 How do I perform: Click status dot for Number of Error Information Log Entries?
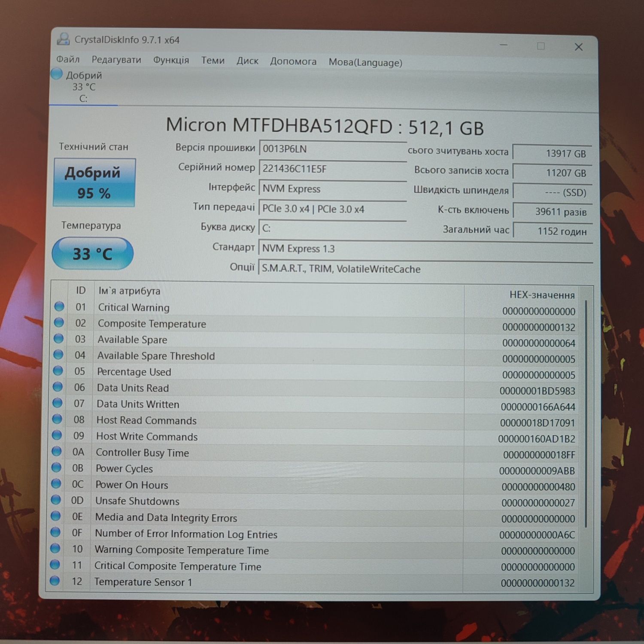coord(55,532)
